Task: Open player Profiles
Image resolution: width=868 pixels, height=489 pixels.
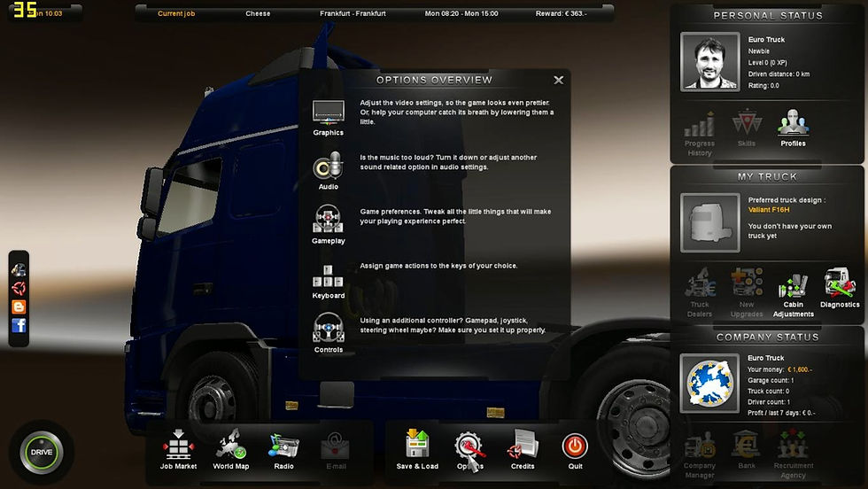Action: [793, 128]
